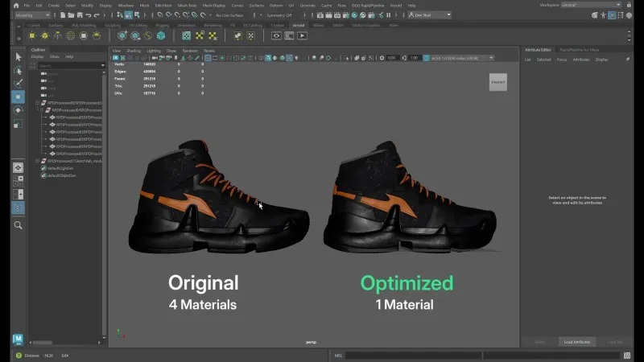Click the gamma value field showing 1.00
Image resolution: width=644 pixels, height=362 pixels.
[414, 58]
